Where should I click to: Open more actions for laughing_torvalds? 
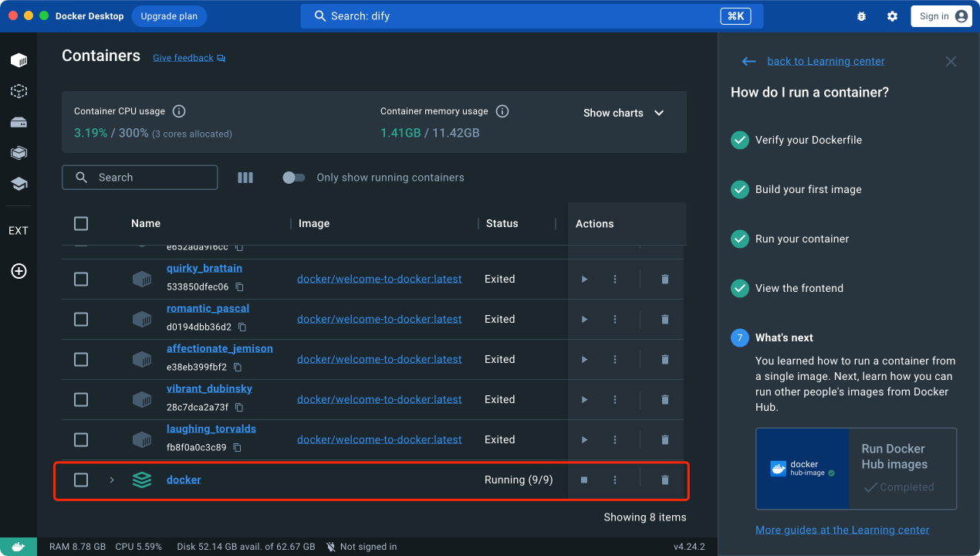point(615,439)
